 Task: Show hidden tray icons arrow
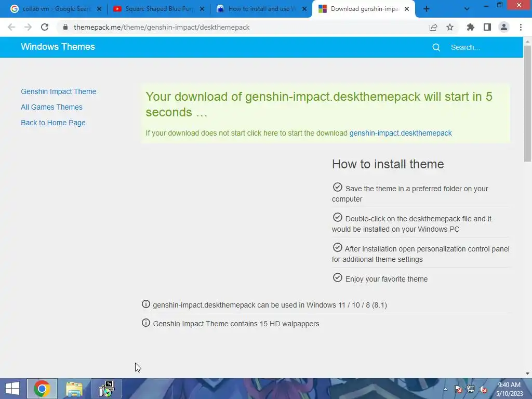(x=445, y=390)
